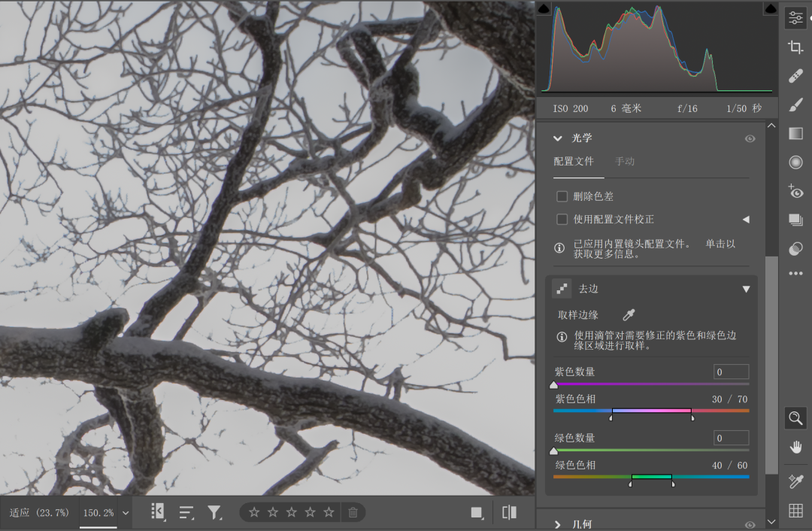Viewport: 812px width, 531px height.
Task: Select the Hand tool
Action: point(795,448)
